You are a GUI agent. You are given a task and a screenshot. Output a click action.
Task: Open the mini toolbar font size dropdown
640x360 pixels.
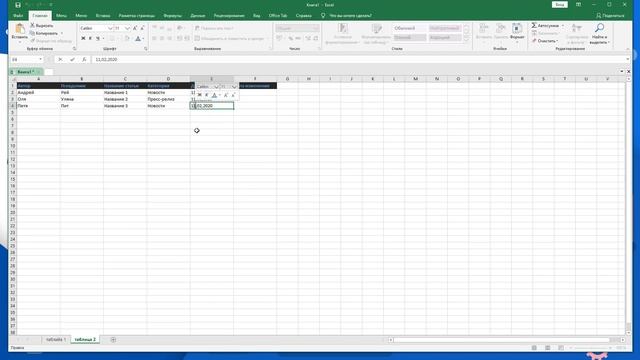(x=234, y=87)
